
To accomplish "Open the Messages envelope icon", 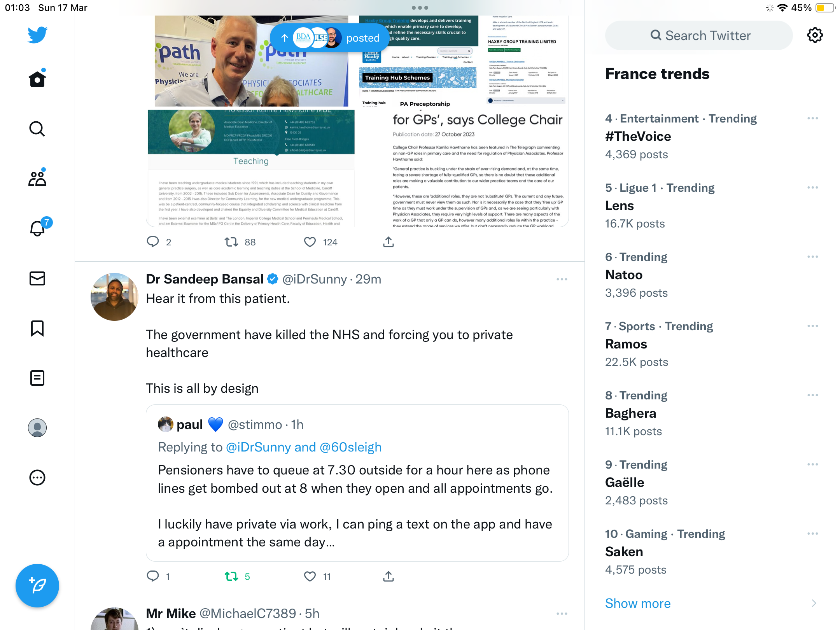I will click(x=37, y=278).
